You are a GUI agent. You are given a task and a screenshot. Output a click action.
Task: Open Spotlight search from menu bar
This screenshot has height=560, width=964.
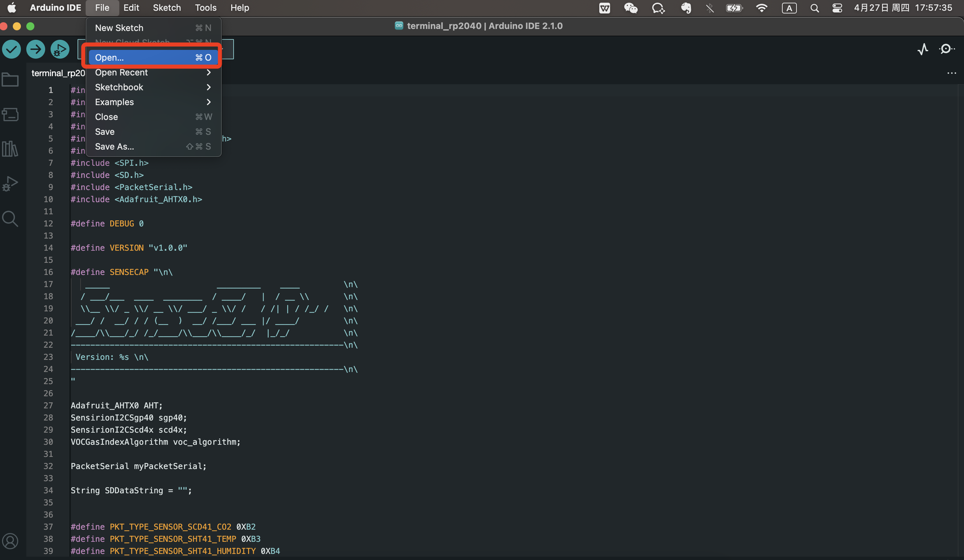pyautogui.click(x=814, y=8)
